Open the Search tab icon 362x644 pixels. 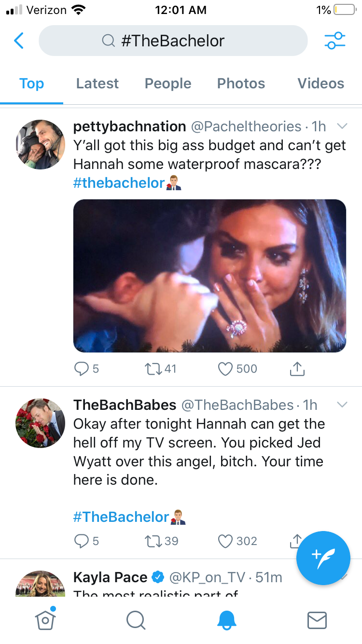coord(136,620)
